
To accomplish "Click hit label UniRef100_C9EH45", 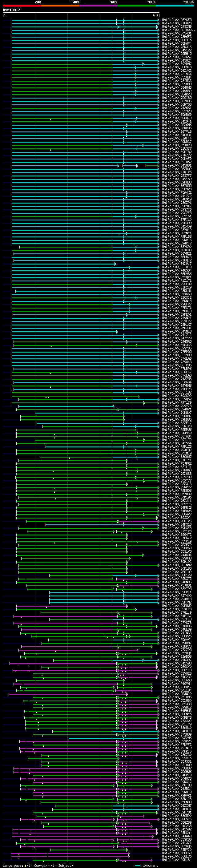I will (x=177, y=54).
